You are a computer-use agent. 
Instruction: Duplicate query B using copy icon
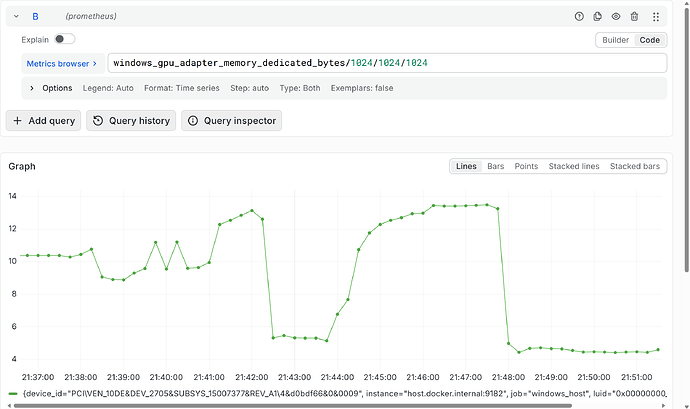coord(597,16)
